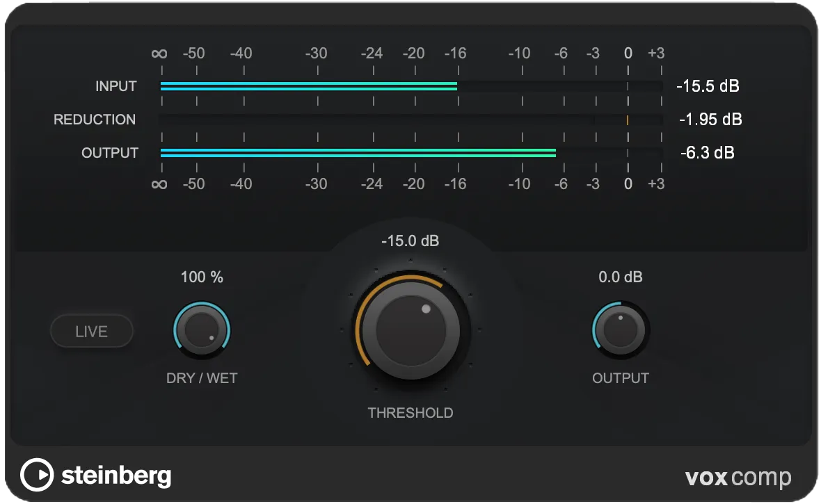This screenshot has width=821, height=504.
Task: Click the INPUT meter label
Action: coord(116,86)
